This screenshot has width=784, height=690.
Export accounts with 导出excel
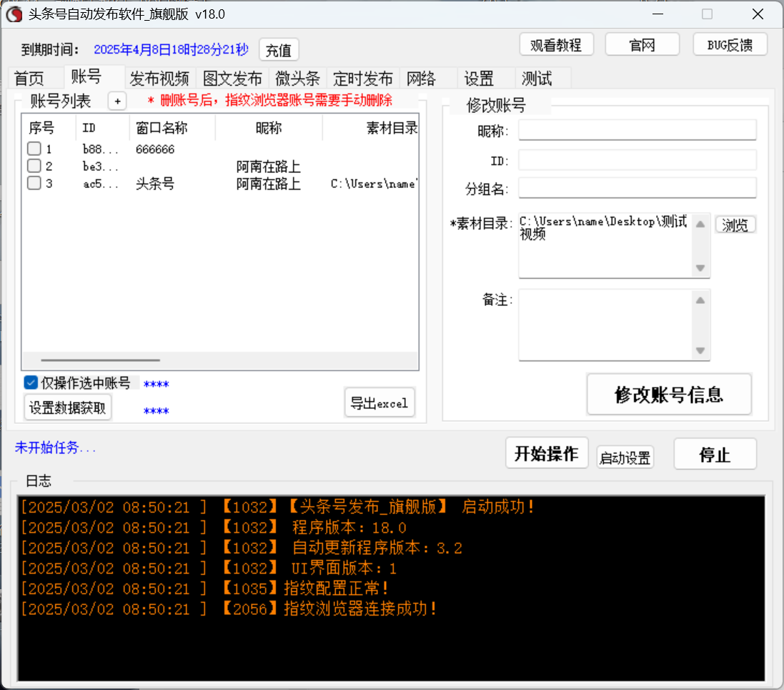click(379, 403)
